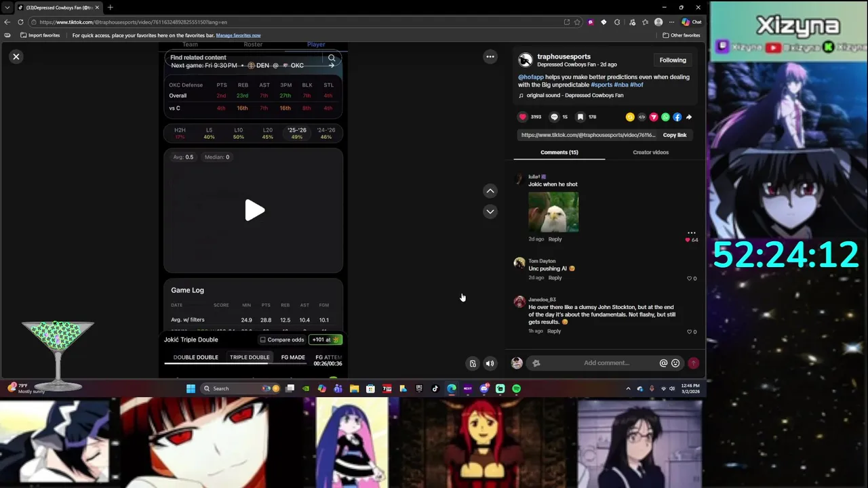Open the video more options menu

tap(490, 57)
